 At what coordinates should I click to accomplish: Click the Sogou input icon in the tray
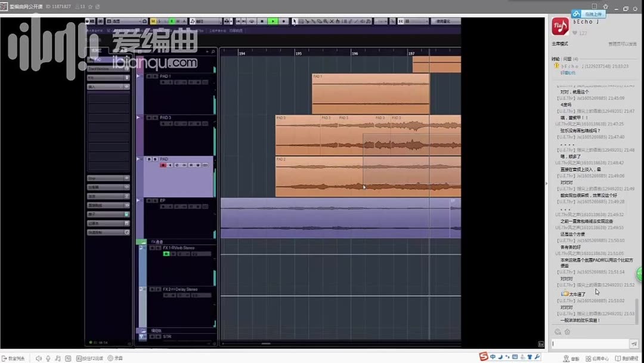(x=483, y=357)
